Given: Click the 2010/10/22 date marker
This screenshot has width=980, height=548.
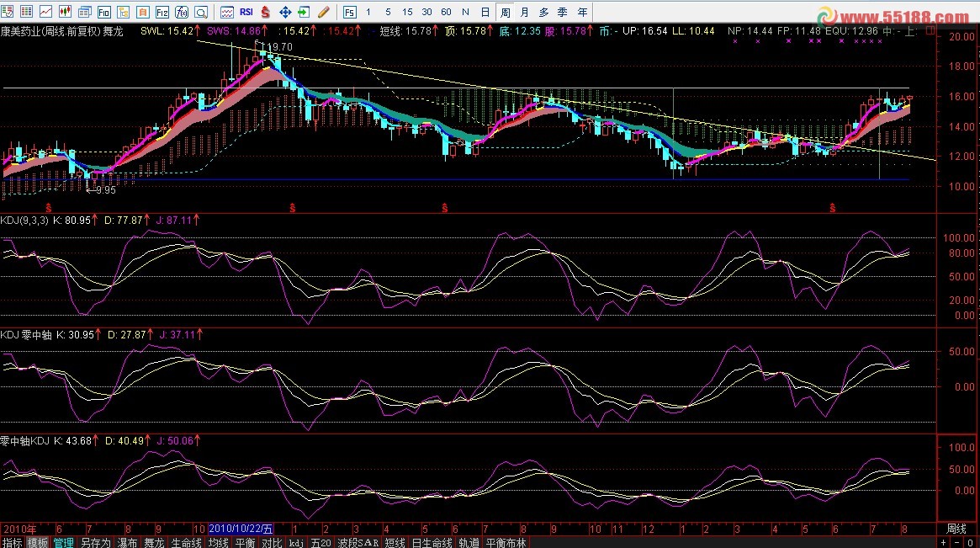Looking at the screenshot, I should pyautogui.click(x=241, y=529).
